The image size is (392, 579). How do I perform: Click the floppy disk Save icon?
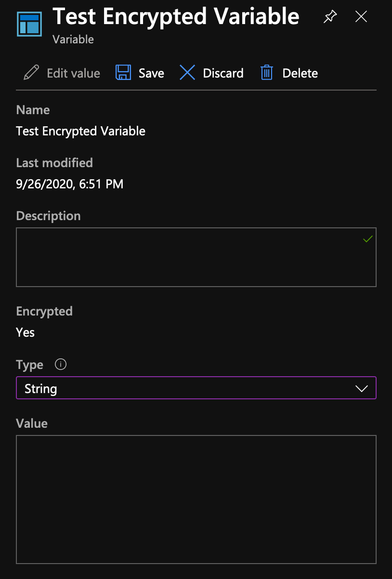(123, 73)
